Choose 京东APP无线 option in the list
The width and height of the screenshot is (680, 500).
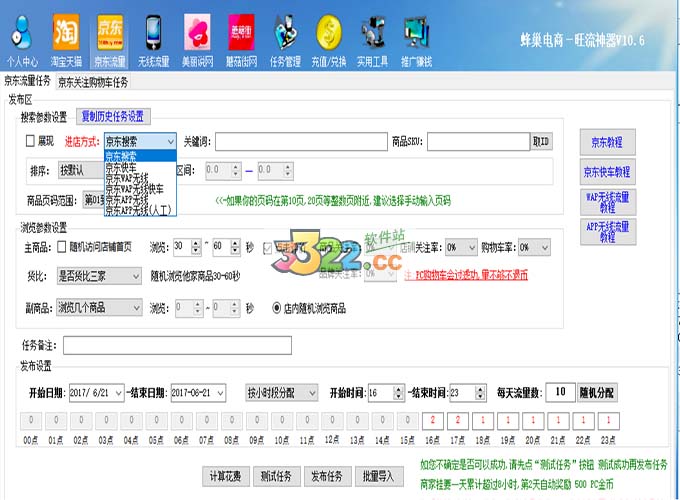(x=140, y=199)
